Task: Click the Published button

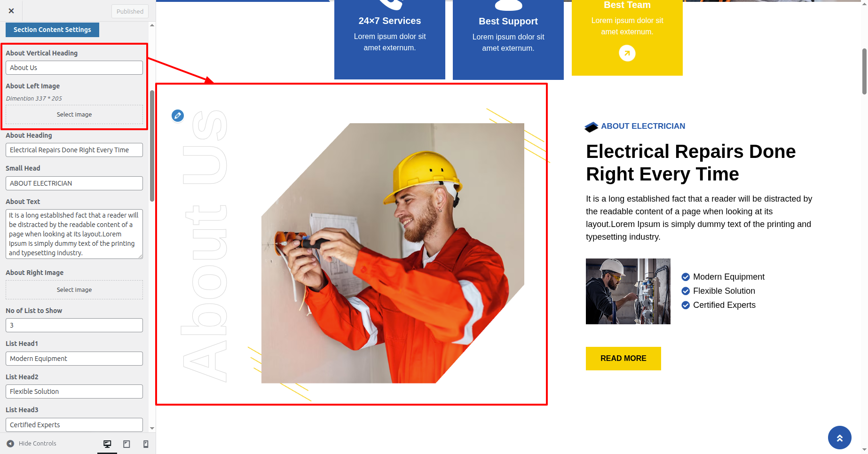Action: click(x=130, y=11)
